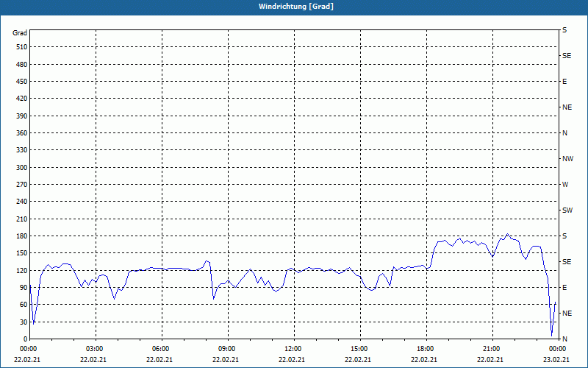The width and height of the screenshot is (588, 368).
Task: Select the 90 y-axis value
Action: [24, 288]
